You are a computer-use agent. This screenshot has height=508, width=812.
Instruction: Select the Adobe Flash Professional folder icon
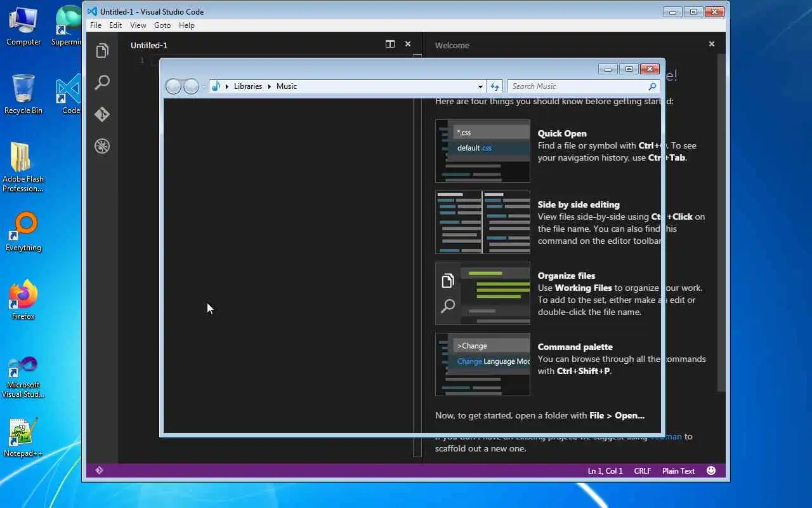click(23, 167)
